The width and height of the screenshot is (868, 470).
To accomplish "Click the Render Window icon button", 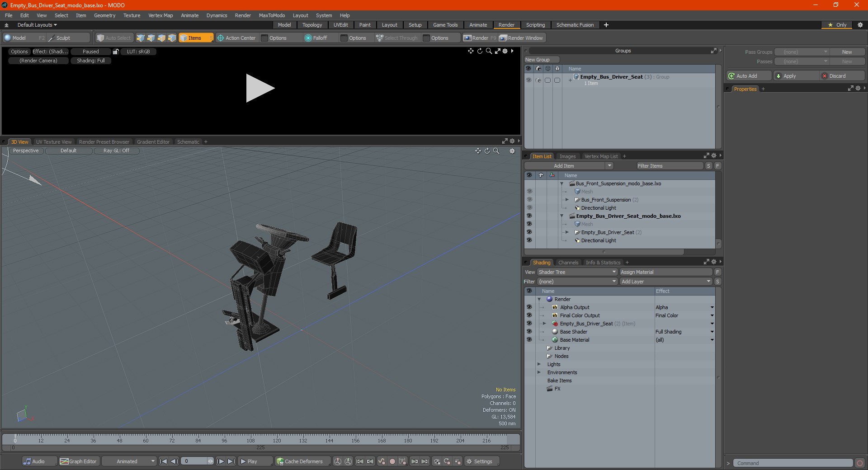I will (521, 38).
